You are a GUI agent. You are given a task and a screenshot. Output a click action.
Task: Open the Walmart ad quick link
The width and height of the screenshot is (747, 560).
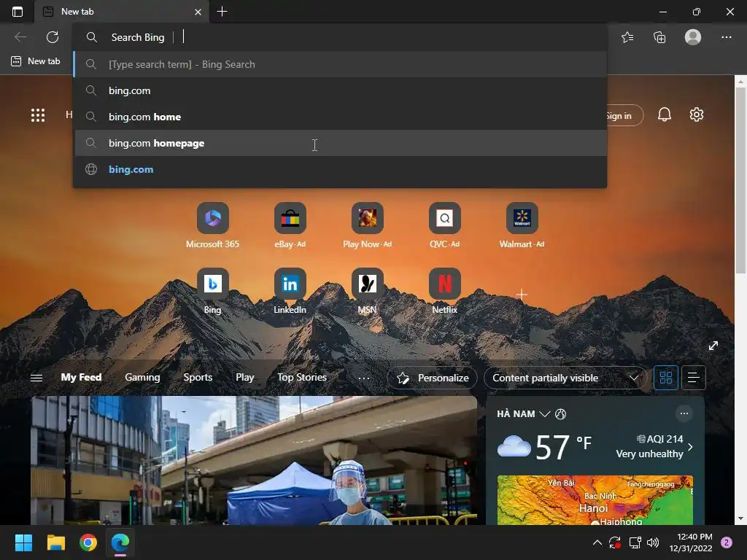coord(522,226)
